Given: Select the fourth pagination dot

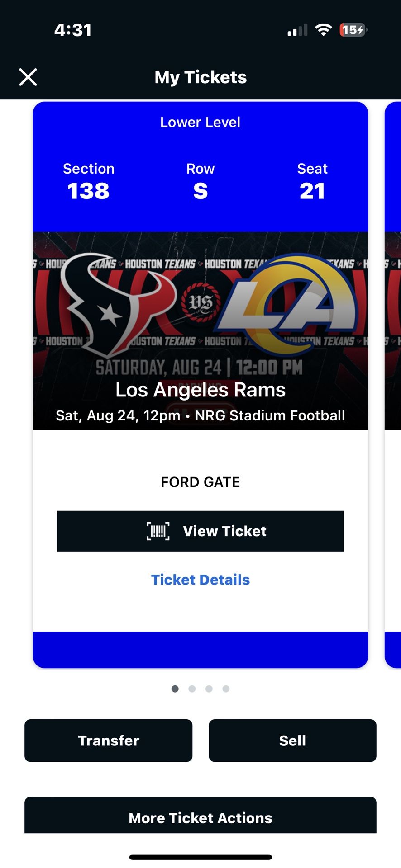Looking at the screenshot, I should point(225,689).
